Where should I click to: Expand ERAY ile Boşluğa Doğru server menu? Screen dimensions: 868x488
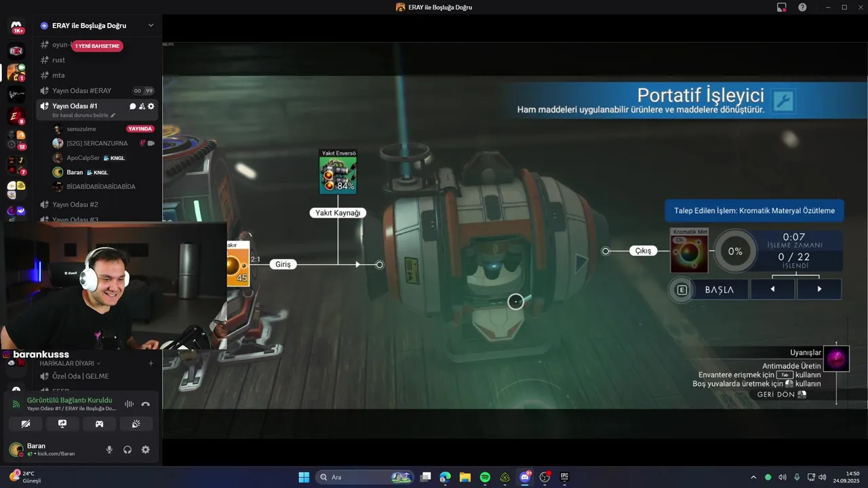point(151,26)
